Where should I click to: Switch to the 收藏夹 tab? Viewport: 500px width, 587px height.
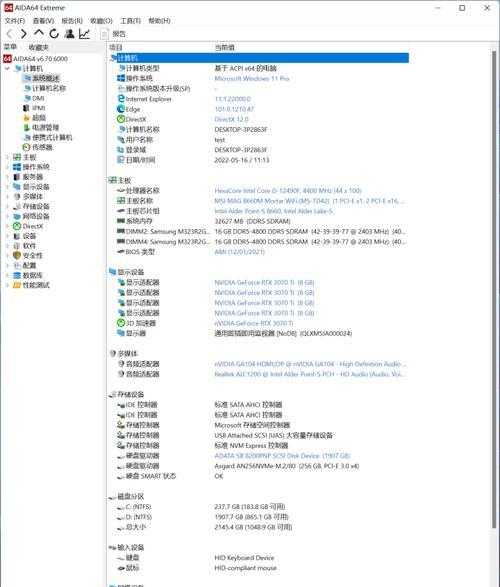(x=39, y=47)
